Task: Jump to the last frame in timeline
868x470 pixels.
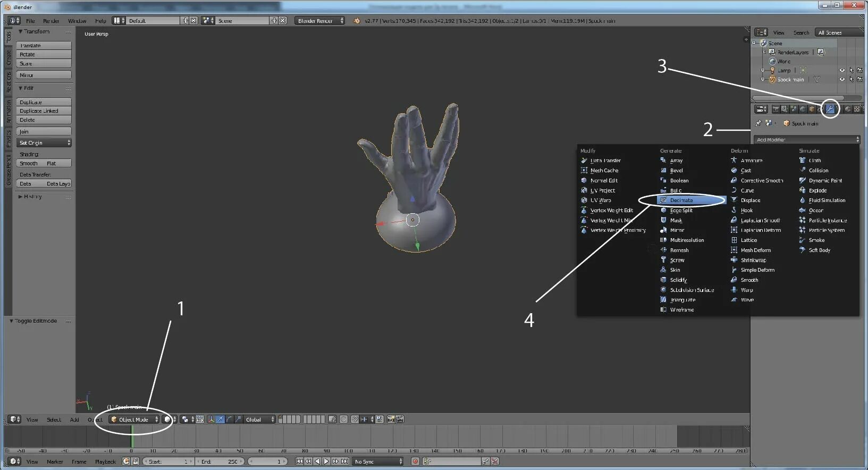Action: pyautogui.click(x=344, y=461)
